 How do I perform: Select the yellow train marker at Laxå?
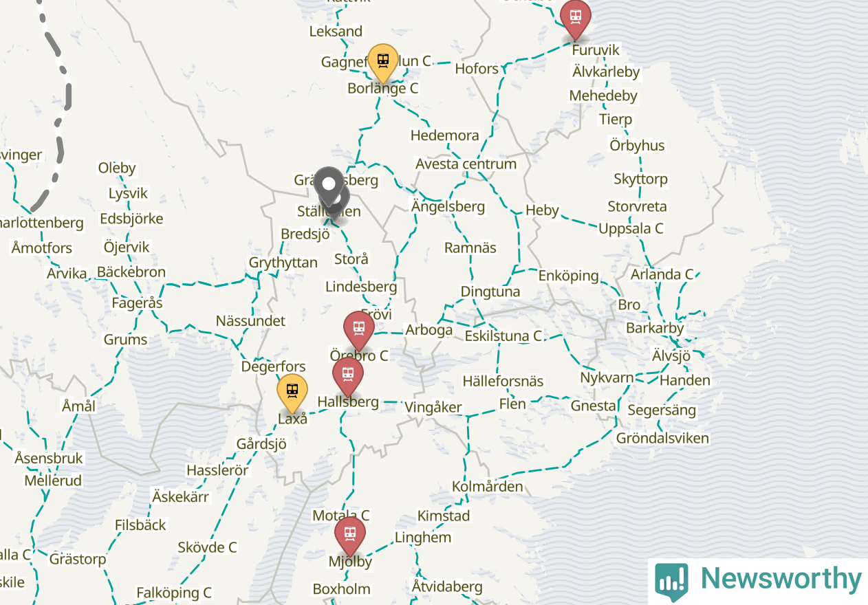292,393
